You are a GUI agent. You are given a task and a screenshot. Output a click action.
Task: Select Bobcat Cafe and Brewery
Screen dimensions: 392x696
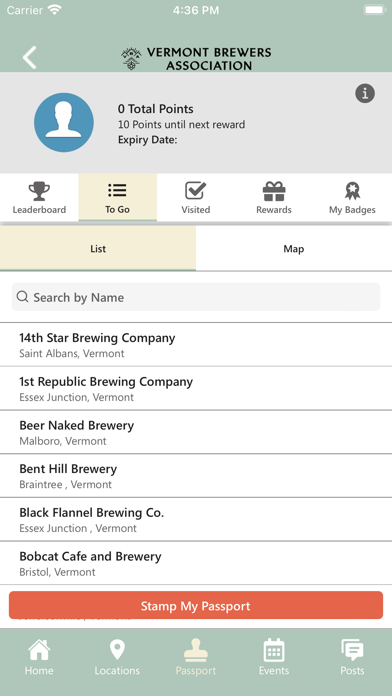196,563
